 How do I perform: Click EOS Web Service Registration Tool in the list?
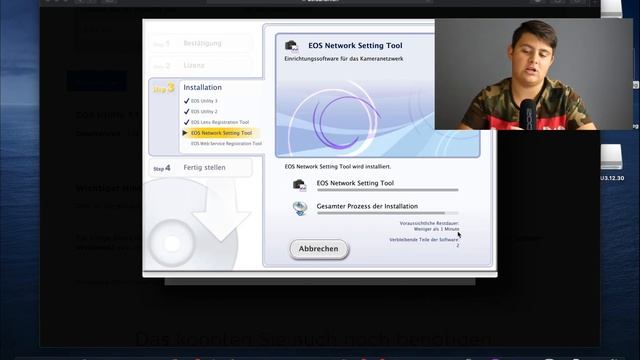[x=226, y=144]
